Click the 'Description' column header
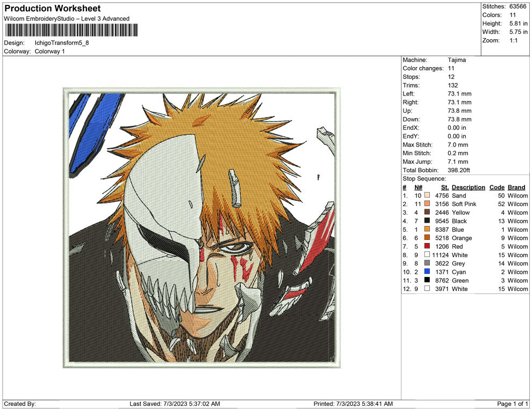Image resolution: width=532 pixels, height=409 pixels. coord(468,187)
